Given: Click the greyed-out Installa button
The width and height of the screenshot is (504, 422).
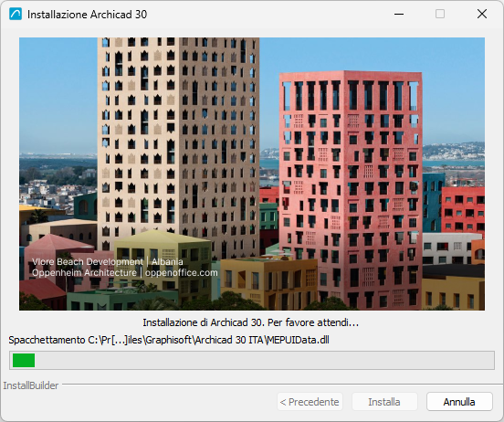Looking at the screenshot, I should point(384,401).
